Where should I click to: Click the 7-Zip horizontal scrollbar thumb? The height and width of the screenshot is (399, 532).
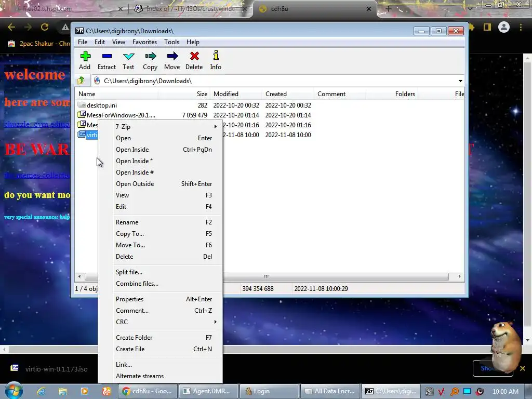267,276
